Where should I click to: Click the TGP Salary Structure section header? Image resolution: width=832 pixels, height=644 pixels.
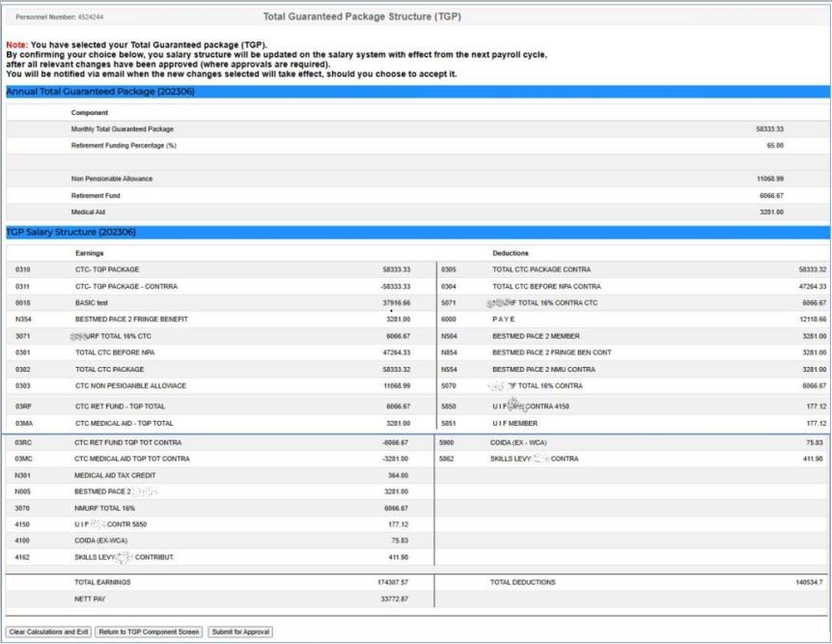[415, 232]
